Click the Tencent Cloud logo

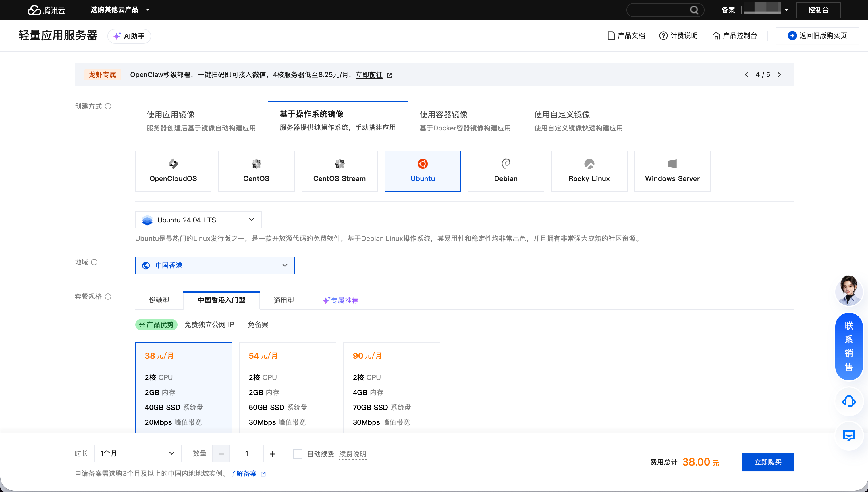46,10
